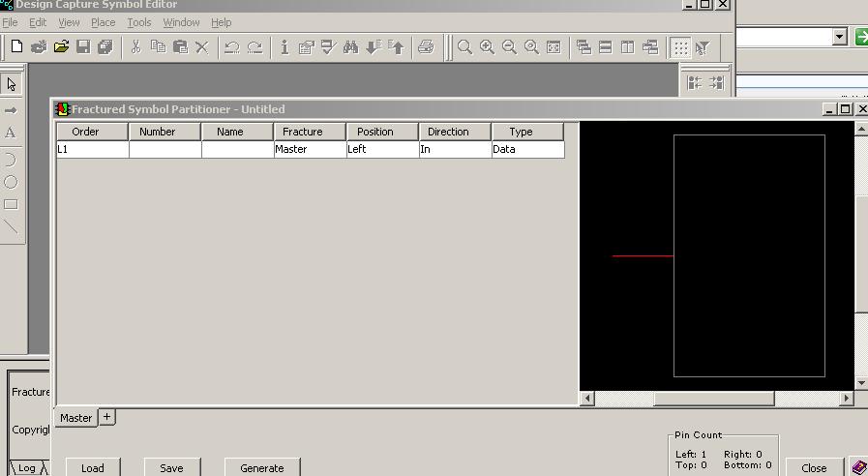Click the Save button in Partitioner
The height and width of the screenshot is (476, 868).
[171, 467]
